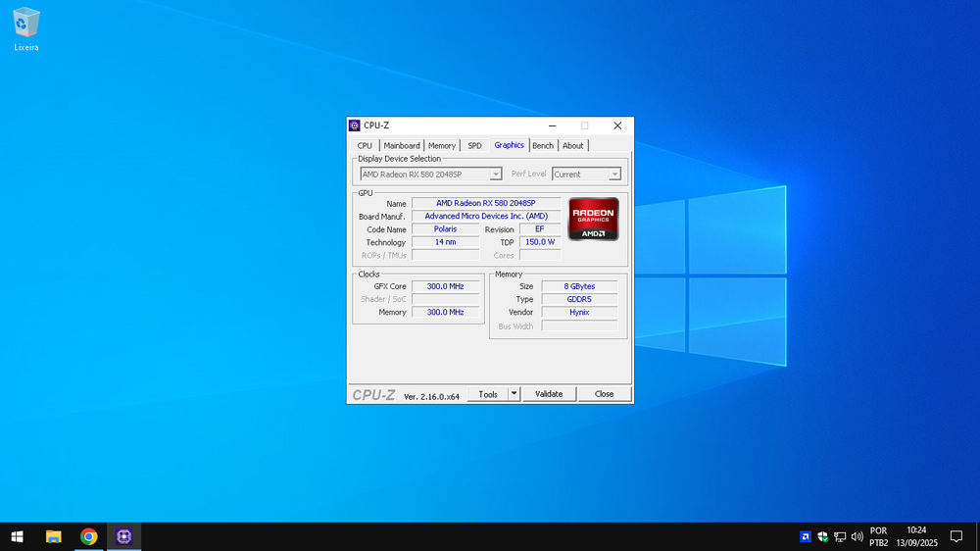Open the notification center icon
Screen dimensions: 980x551
(956, 536)
